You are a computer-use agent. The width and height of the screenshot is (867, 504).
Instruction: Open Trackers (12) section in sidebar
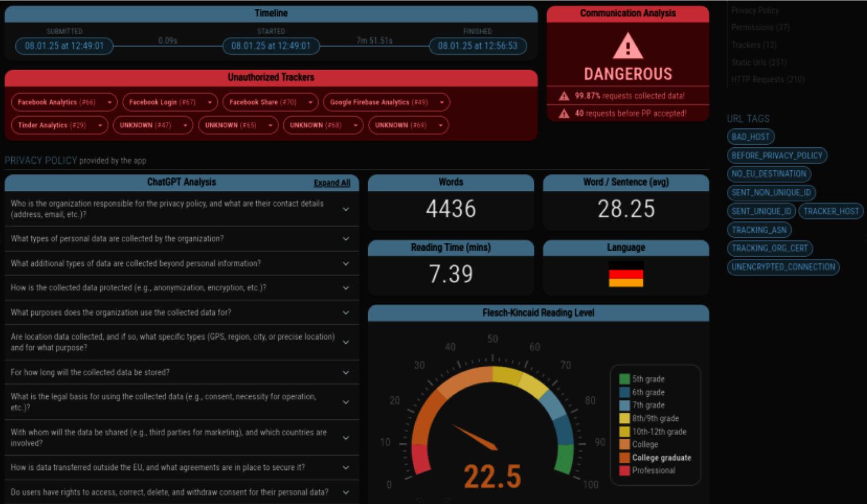pos(753,45)
